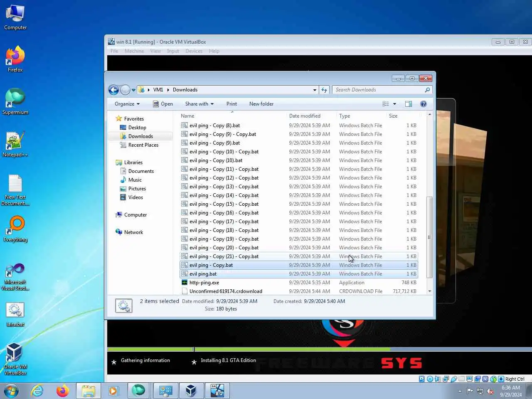Switch to win 8.1 VM taskbar button
The width and height of the screenshot is (532, 399).
coord(217,391)
